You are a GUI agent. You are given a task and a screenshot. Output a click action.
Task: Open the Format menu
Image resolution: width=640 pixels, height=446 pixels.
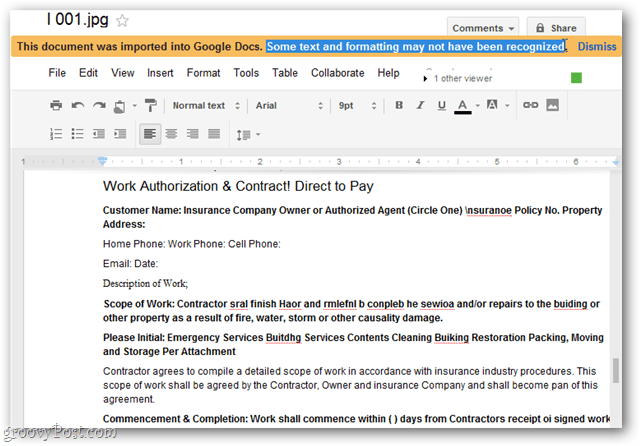pyautogui.click(x=203, y=73)
